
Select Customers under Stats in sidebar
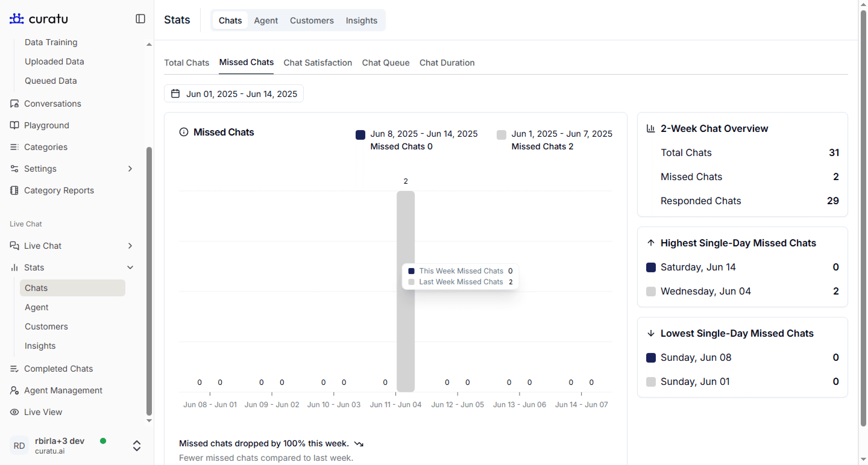46,326
